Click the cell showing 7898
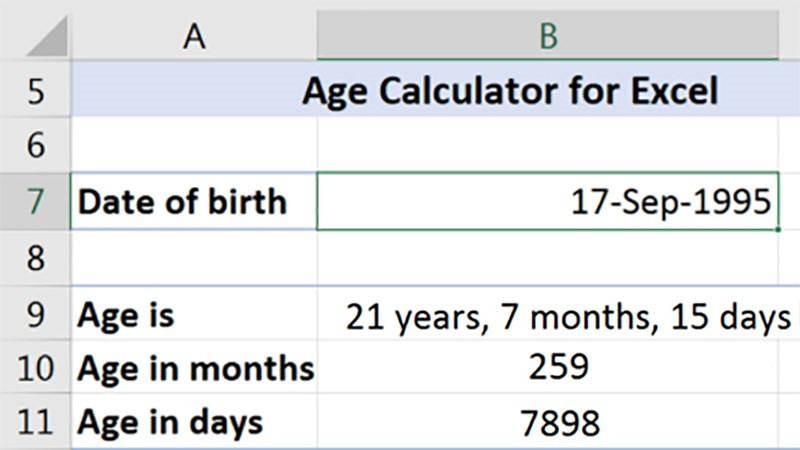 click(548, 421)
